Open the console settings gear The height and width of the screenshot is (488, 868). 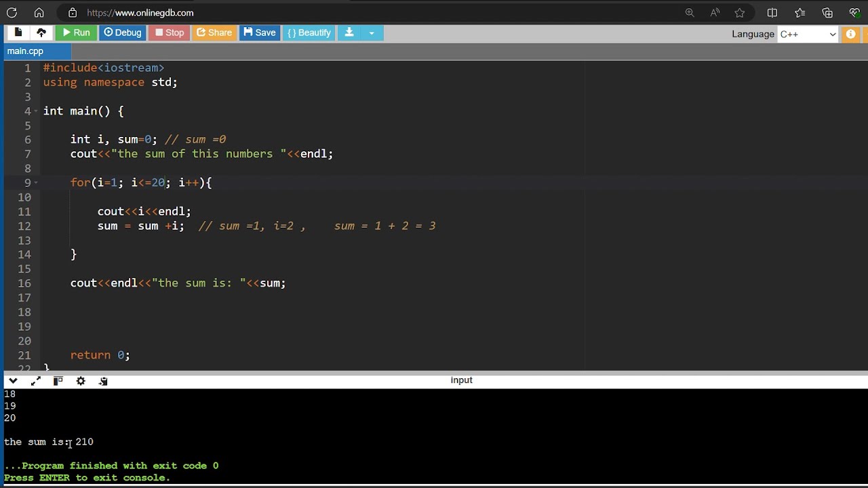click(81, 381)
